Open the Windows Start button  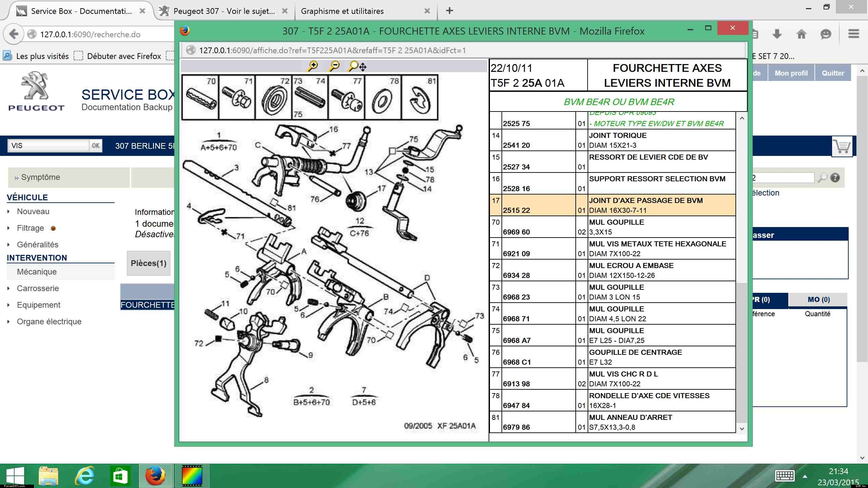(15, 476)
